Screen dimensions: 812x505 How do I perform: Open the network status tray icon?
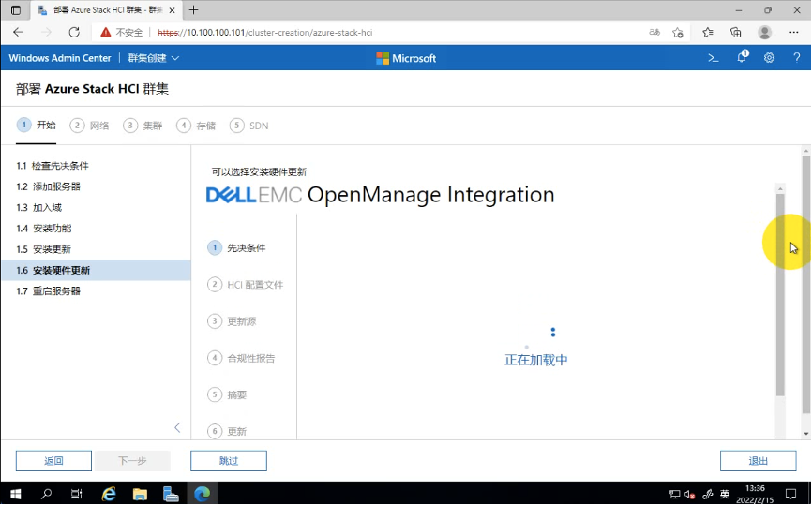click(675, 494)
